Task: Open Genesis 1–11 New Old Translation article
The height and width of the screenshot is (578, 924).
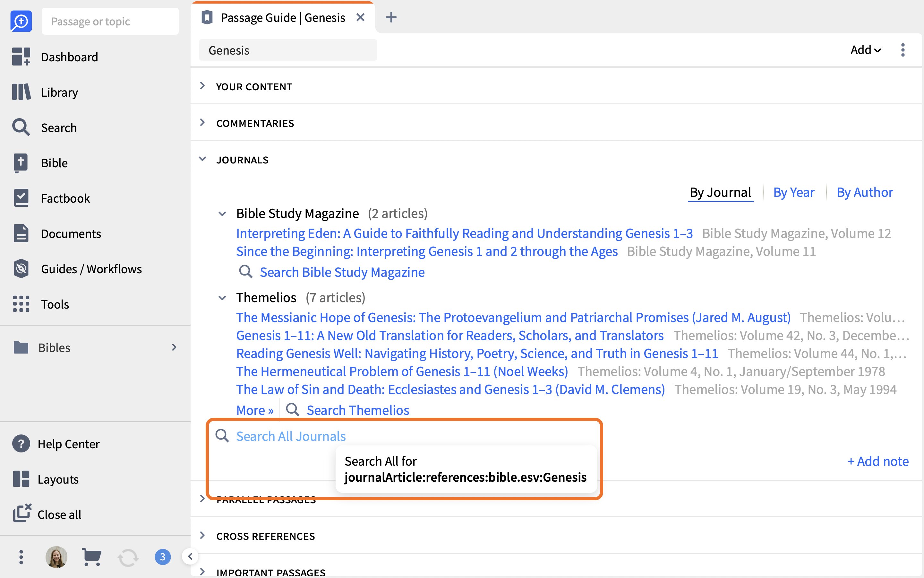Action: click(450, 335)
